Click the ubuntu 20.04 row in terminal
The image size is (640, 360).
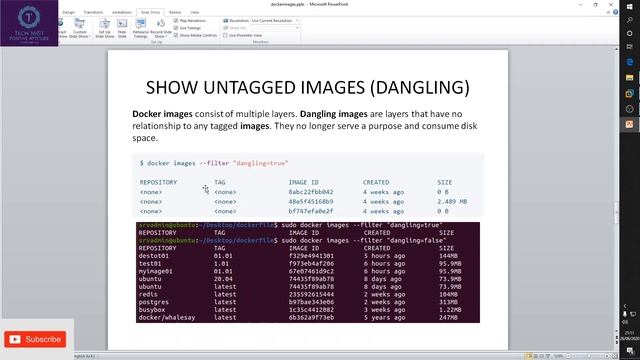pyautogui.click(x=300, y=279)
